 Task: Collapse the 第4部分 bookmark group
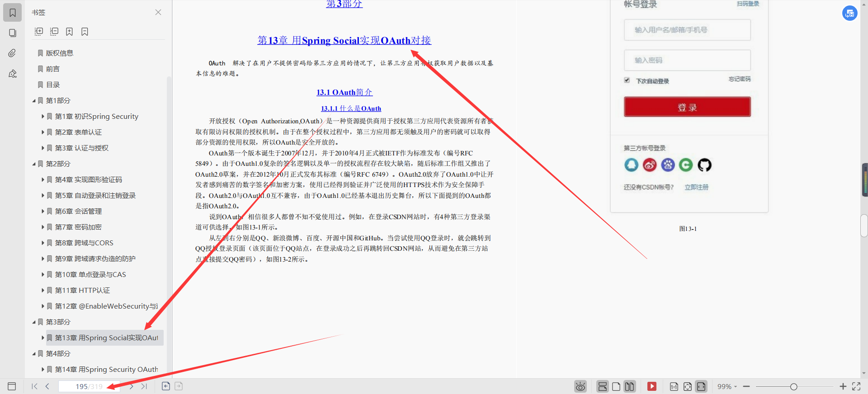pos(34,354)
